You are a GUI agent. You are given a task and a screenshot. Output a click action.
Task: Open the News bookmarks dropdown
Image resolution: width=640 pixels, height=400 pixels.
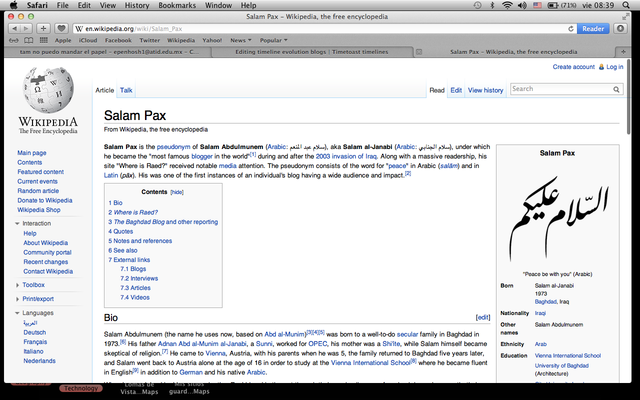point(240,40)
